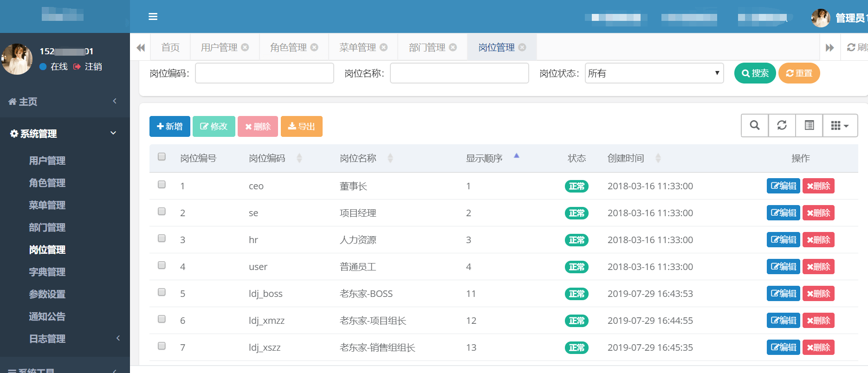Screen dimensions: 868x373
Task: Close the 角色管理 tab
Action: [314, 47]
